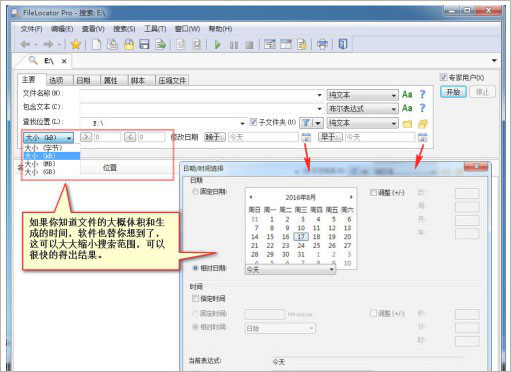
Task: Switch to the compressed files tab
Action: [172, 80]
